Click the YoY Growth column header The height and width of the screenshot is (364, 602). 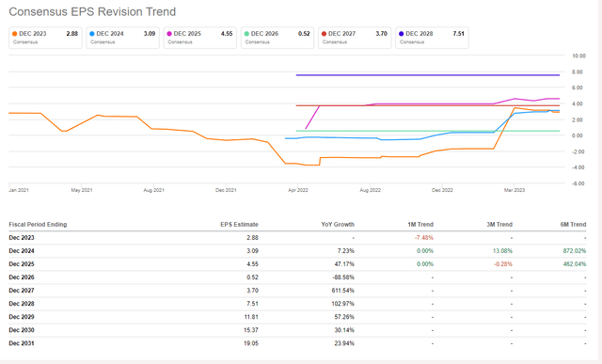click(x=338, y=224)
